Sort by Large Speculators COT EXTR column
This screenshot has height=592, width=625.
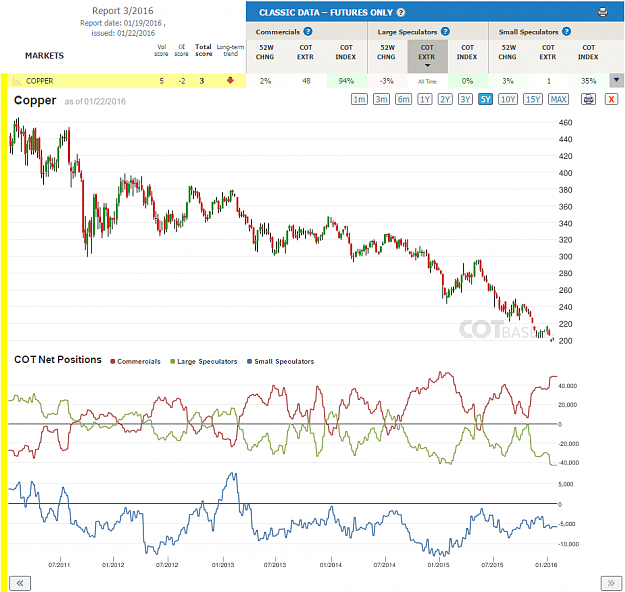(427, 56)
